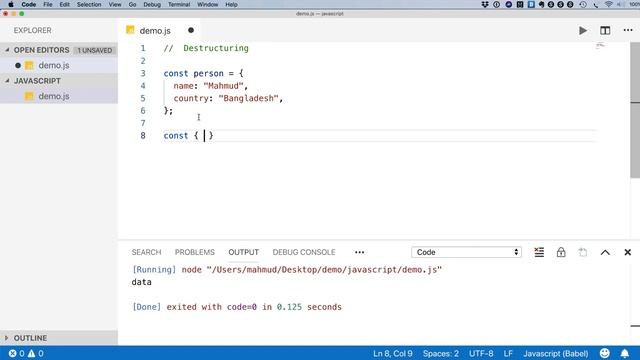Screen dimensions: 640x360
Task: Collapse the JAVASCRIPT folder section
Action: click(x=7, y=81)
